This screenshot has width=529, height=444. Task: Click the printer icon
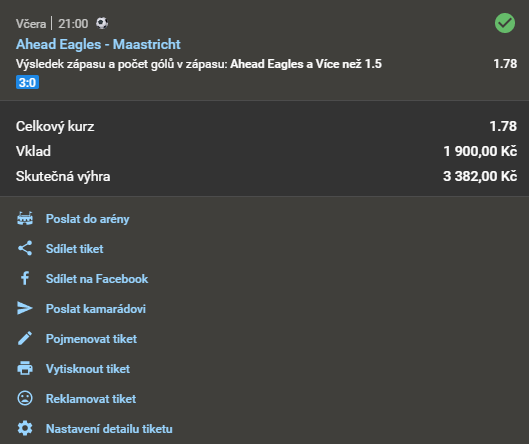[x=25, y=368]
